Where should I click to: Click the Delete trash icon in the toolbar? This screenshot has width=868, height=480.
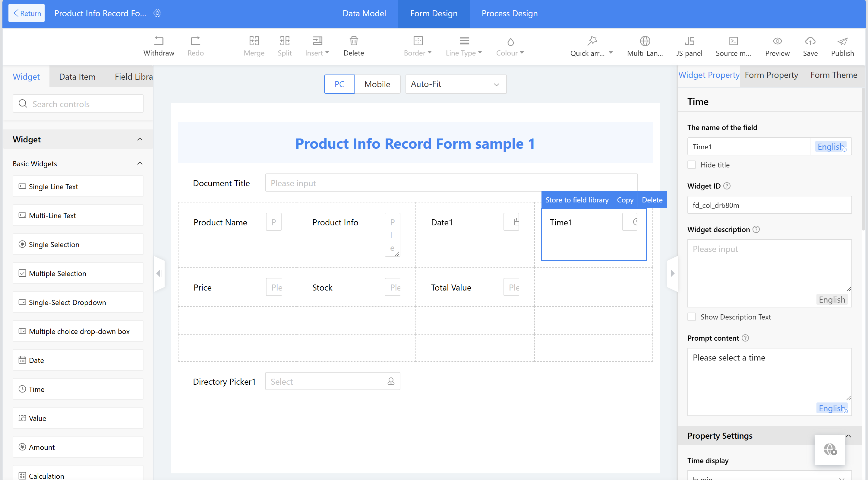point(353,41)
